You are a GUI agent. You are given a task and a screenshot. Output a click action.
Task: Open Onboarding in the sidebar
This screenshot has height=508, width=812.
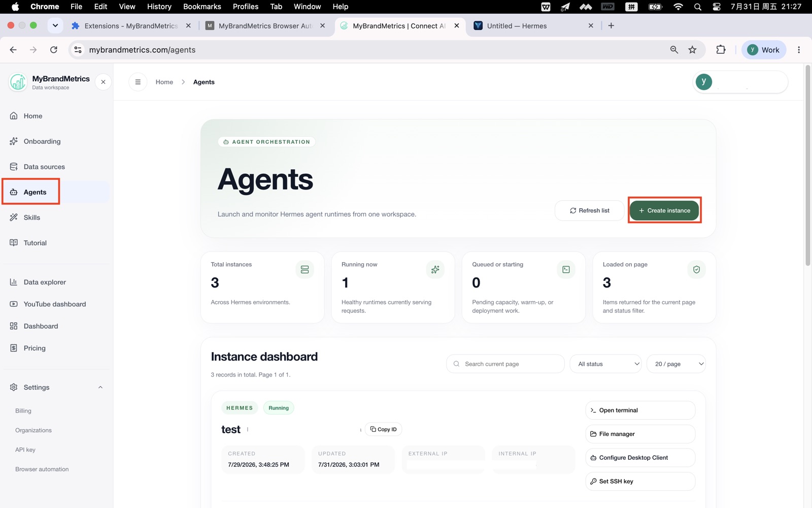[42, 141]
